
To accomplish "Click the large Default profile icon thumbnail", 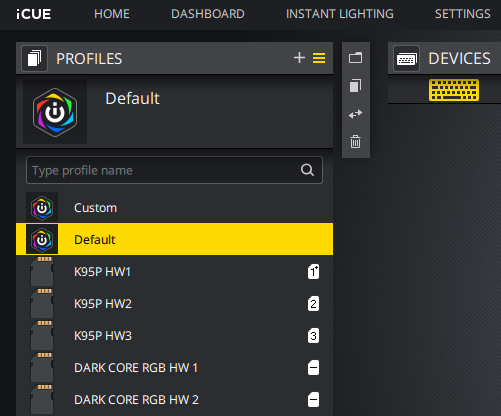I will (x=55, y=112).
